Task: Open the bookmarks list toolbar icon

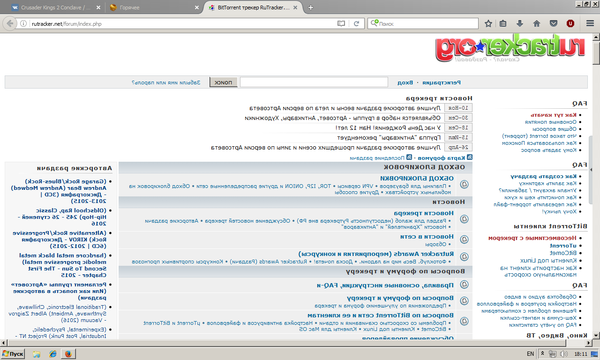Action: click(503, 23)
